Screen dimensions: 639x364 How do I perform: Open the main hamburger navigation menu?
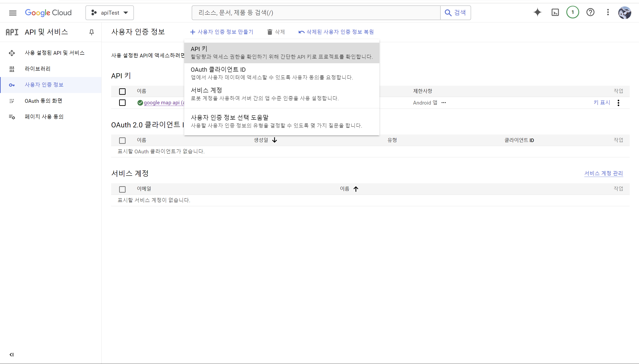pyautogui.click(x=13, y=13)
